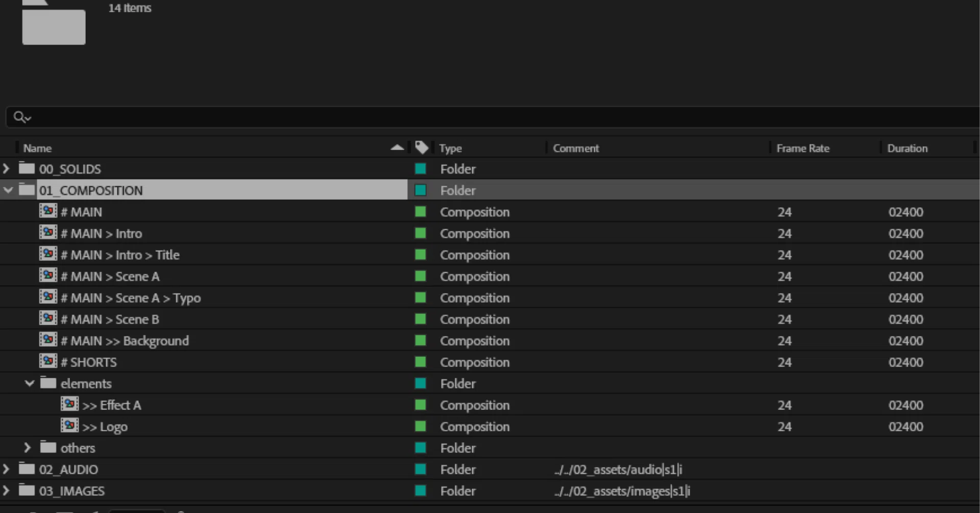Click the teal label swatch of 00_SOLIDS
This screenshot has width=980, height=513.
tap(421, 168)
